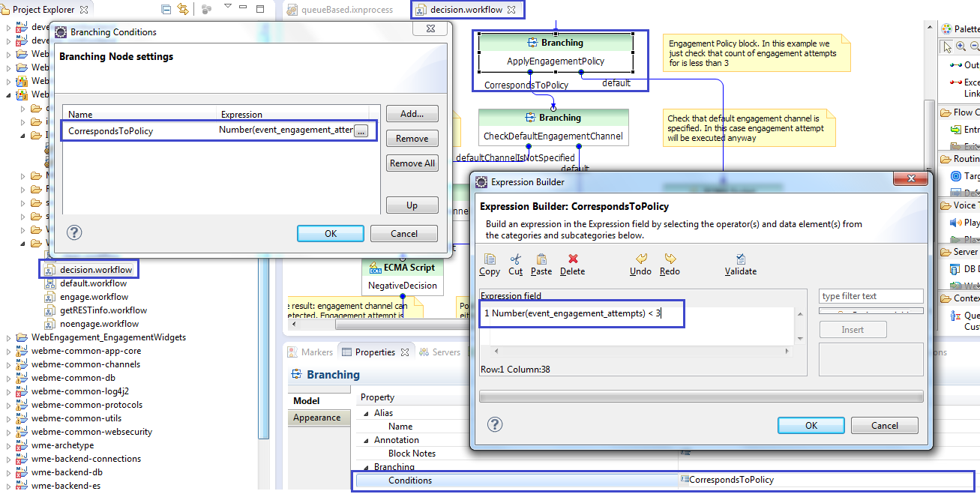Open help in Branching Conditions dialog

pyautogui.click(x=74, y=232)
